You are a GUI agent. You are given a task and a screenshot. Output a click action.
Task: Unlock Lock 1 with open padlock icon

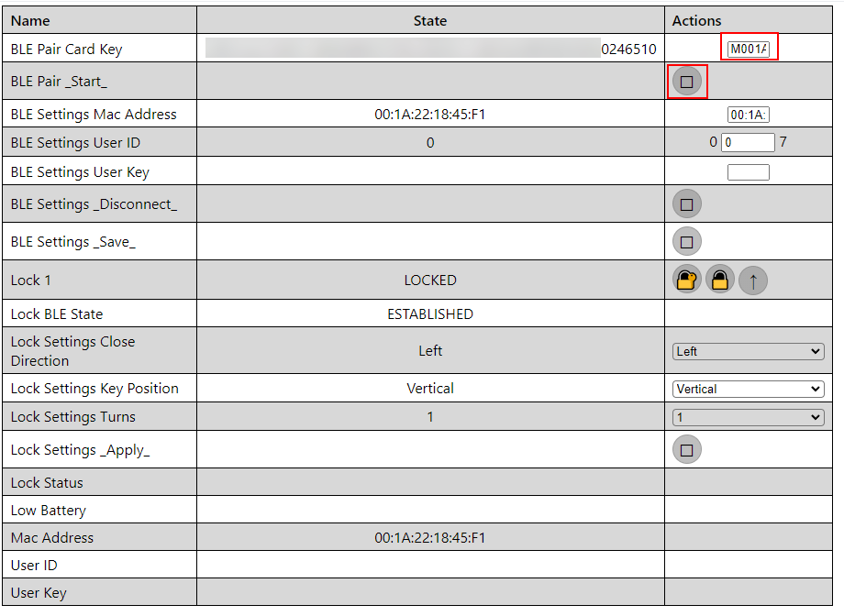pyautogui.click(x=687, y=280)
